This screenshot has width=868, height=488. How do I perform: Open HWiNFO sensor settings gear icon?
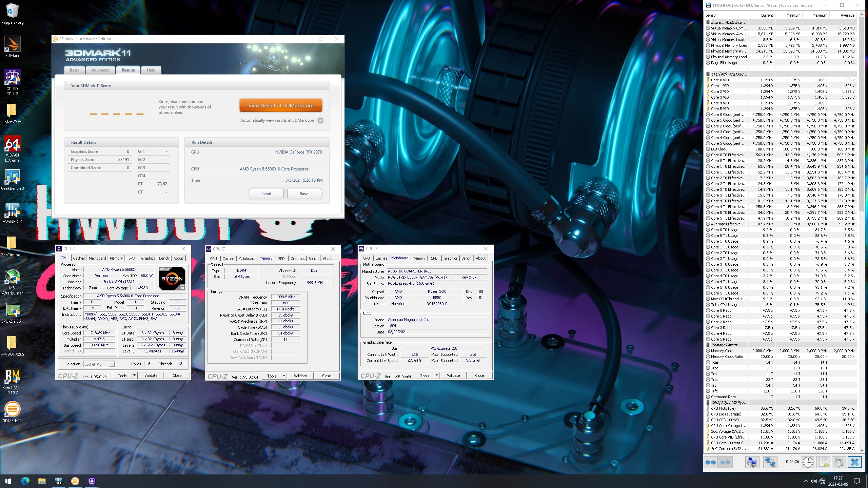(839, 462)
